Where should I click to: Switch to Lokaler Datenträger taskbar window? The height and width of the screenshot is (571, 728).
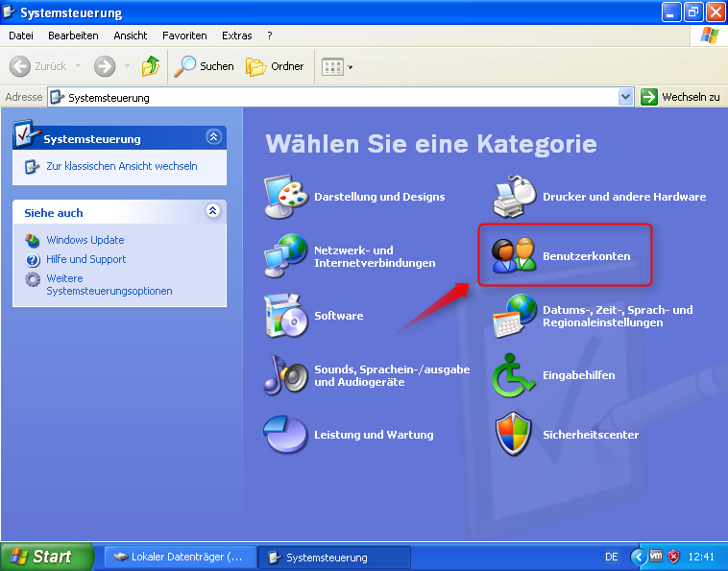pos(181,557)
